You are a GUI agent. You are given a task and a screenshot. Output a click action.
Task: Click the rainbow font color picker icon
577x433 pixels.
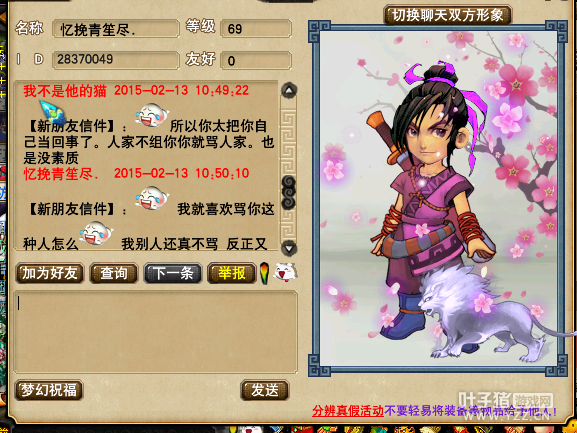click(264, 273)
